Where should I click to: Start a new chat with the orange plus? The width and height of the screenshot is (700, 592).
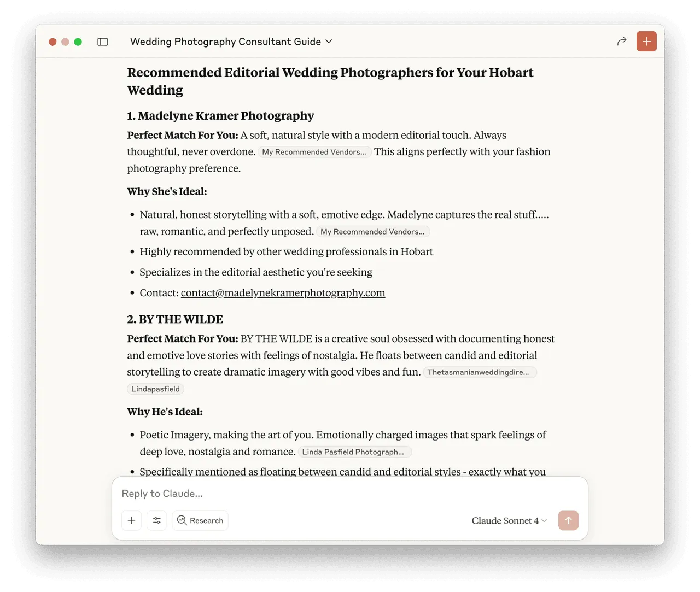[x=646, y=41]
